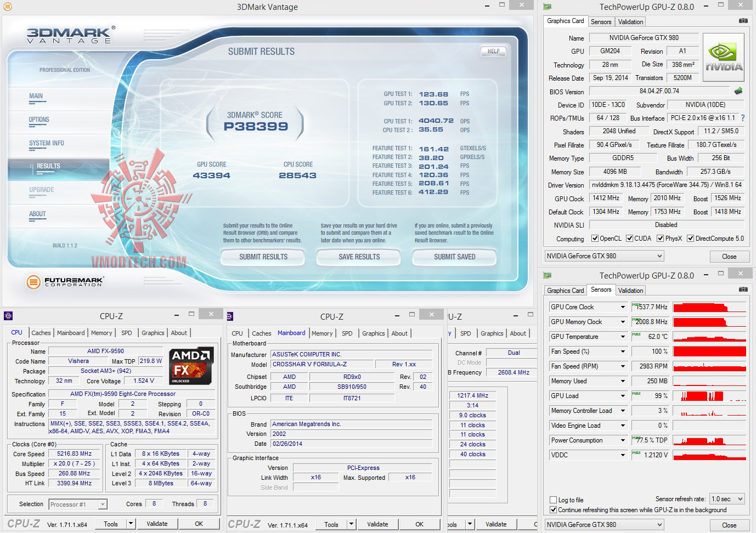The image size is (756, 533).
Task: Toggle the OpenCL checkbox
Action: coord(595,239)
